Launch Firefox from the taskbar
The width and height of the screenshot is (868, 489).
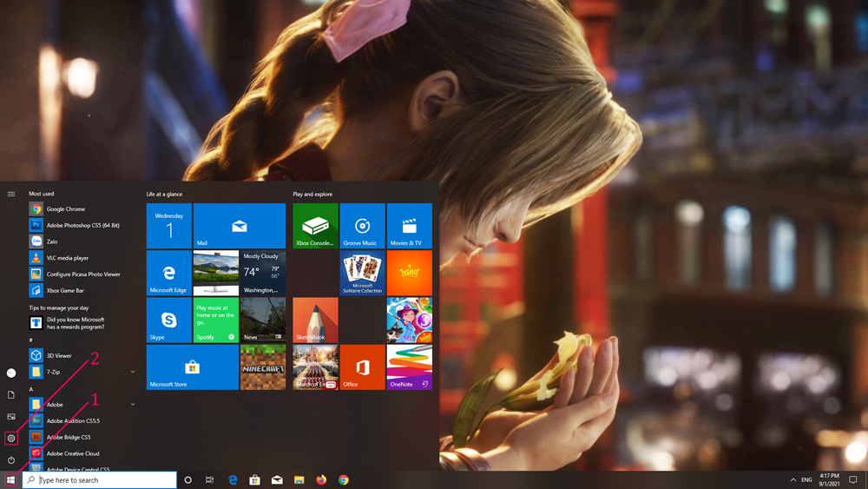tap(321, 480)
